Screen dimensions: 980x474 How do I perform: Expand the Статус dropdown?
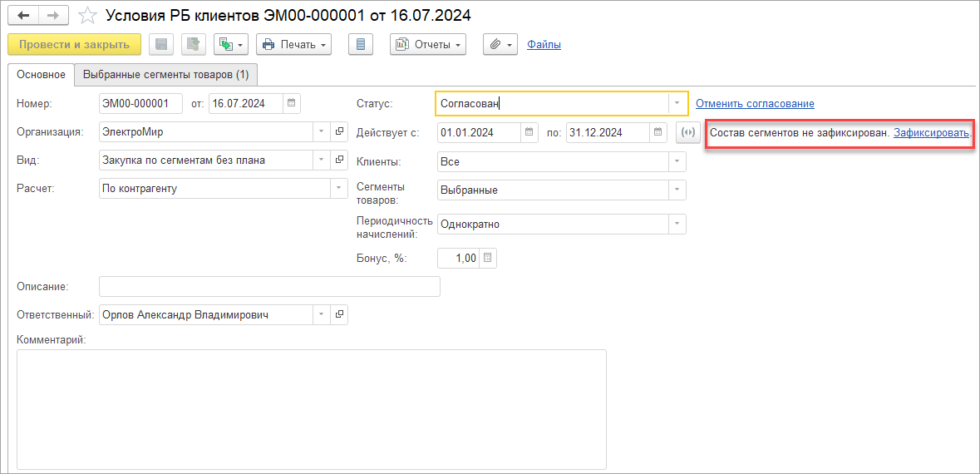click(677, 103)
